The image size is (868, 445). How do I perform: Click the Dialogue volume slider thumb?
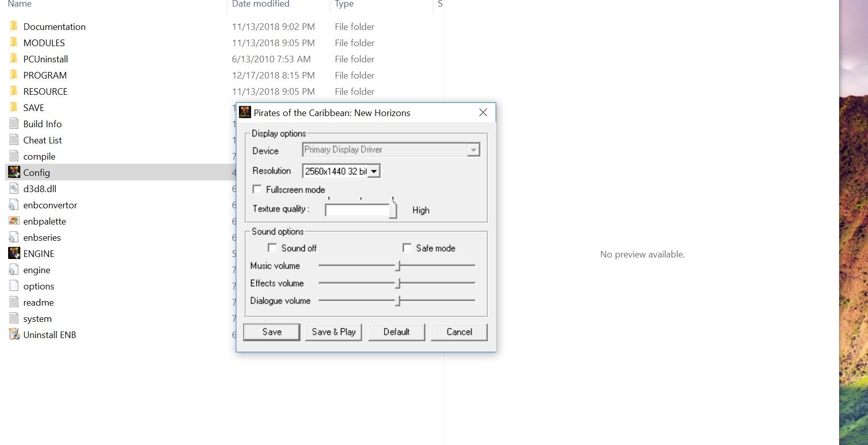(x=398, y=301)
